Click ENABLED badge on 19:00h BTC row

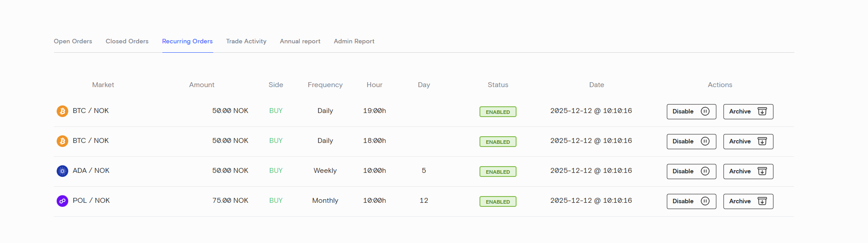click(498, 112)
